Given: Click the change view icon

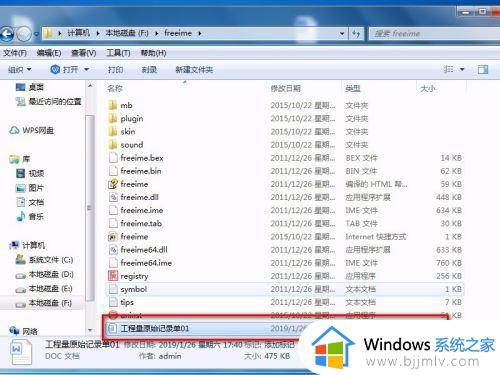Looking at the screenshot, I should (448, 69).
